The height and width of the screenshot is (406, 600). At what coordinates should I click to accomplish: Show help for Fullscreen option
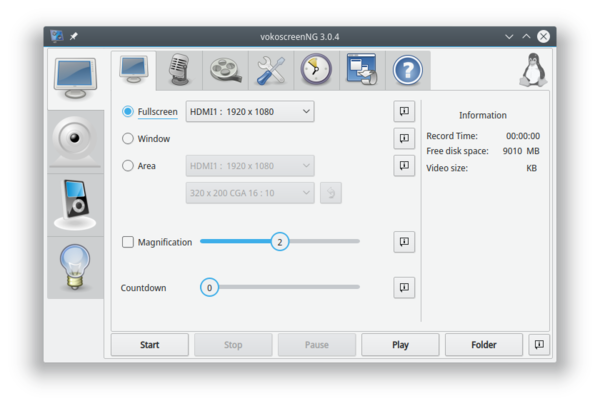(404, 111)
